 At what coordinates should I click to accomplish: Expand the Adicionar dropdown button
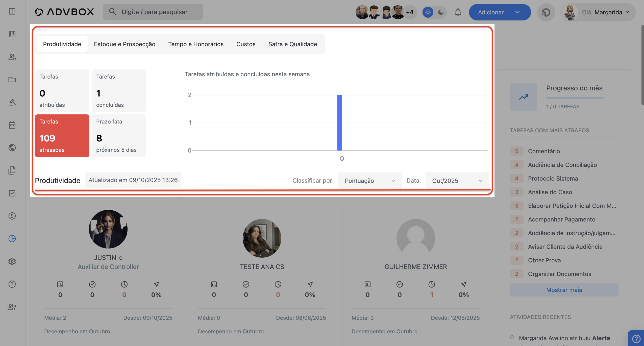517,12
